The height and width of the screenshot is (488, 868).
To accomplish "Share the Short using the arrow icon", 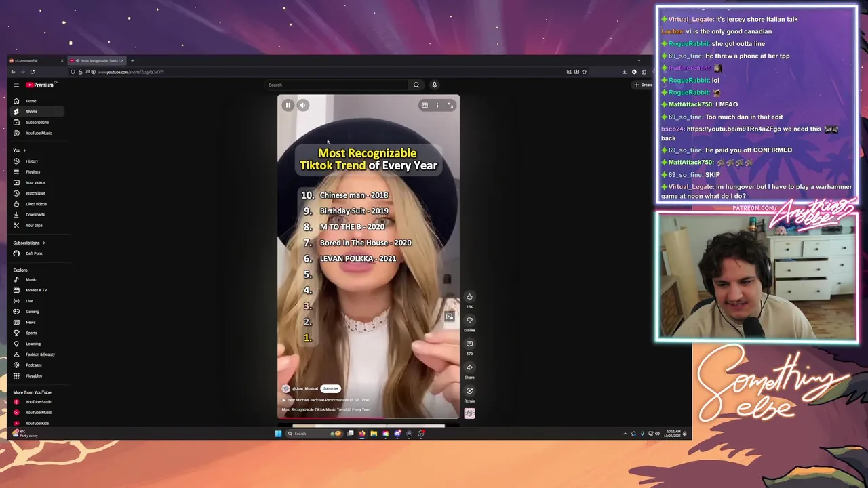I will click(469, 367).
